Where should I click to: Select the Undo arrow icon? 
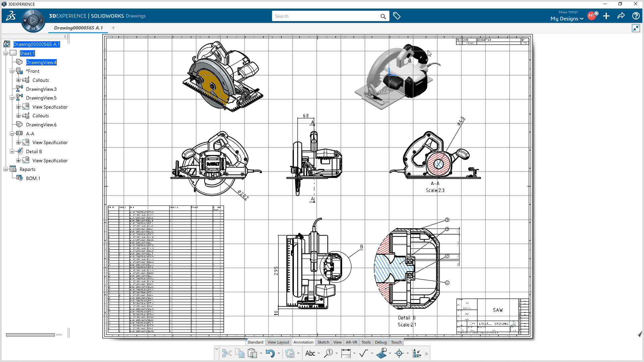tap(270, 353)
